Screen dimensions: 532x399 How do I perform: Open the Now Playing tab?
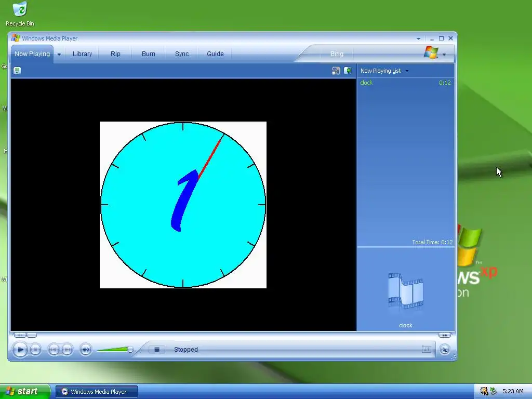(32, 54)
